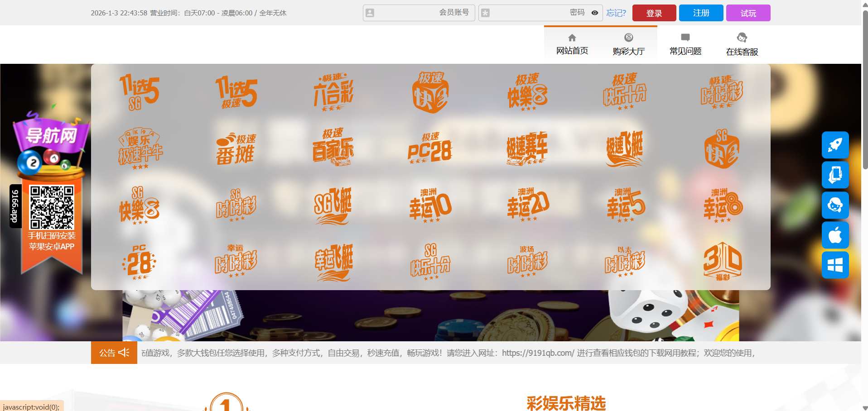Toggle password visibility with the eye icon
The image size is (868, 411).
click(594, 13)
